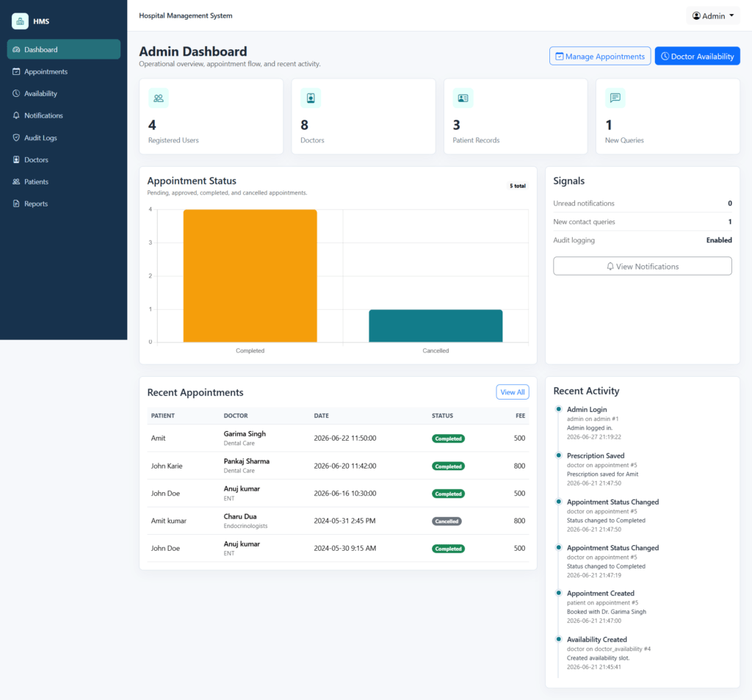Click the Patient Records card label
Screen dimensions: 752x700
coord(476,140)
